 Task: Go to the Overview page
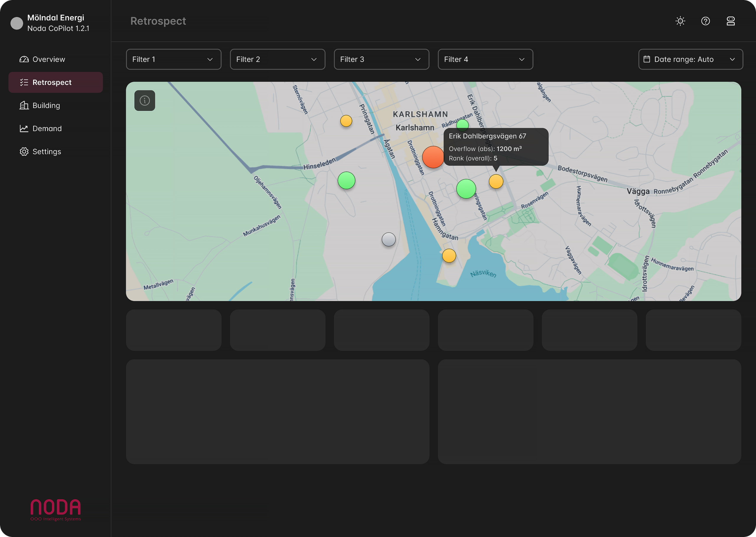[x=49, y=59]
